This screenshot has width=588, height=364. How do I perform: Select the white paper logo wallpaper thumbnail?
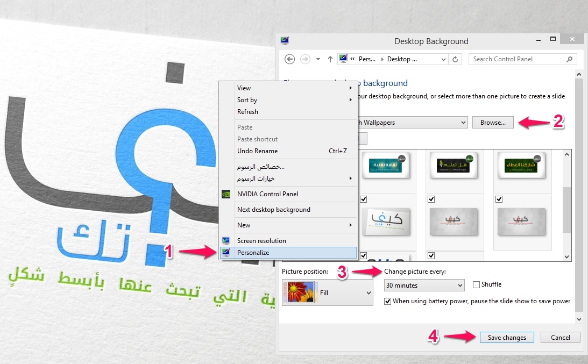point(386,222)
